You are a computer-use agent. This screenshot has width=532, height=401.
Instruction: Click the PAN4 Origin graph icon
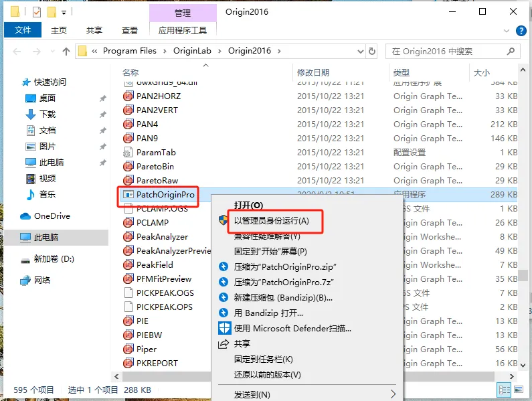(128, 125)
